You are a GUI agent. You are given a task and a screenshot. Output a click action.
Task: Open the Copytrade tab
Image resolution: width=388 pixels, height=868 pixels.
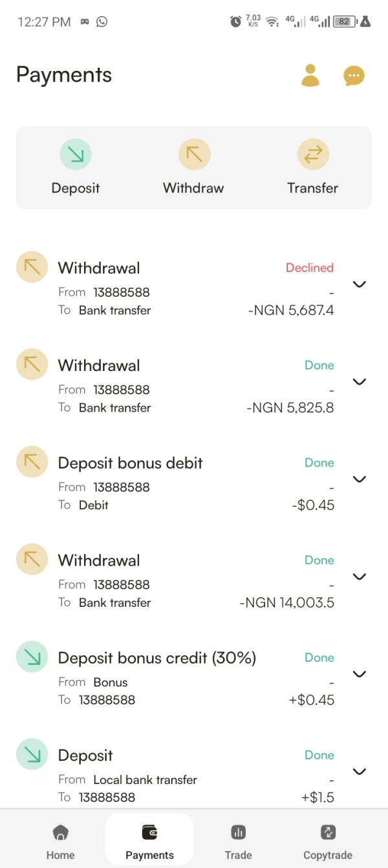click(x=328, y=840)
